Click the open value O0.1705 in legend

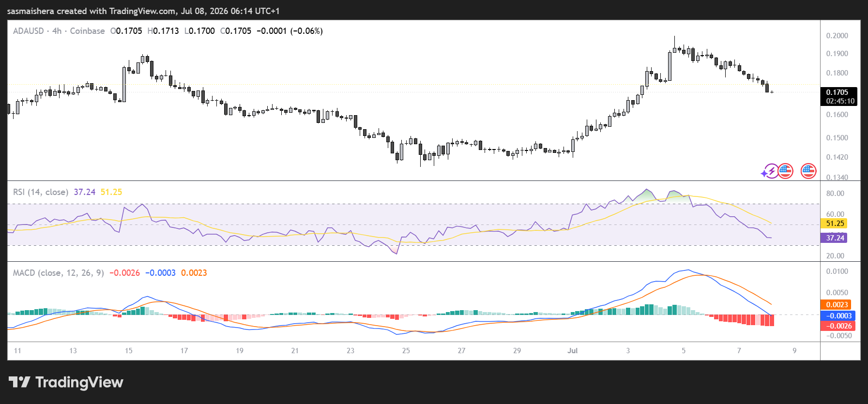point(126,31)
